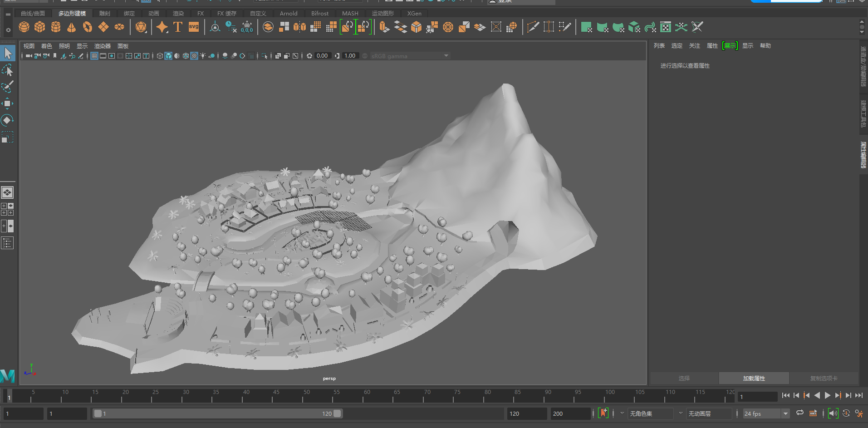Click the 加载属性 button
868x428 pixels.
tap(754, 378)
